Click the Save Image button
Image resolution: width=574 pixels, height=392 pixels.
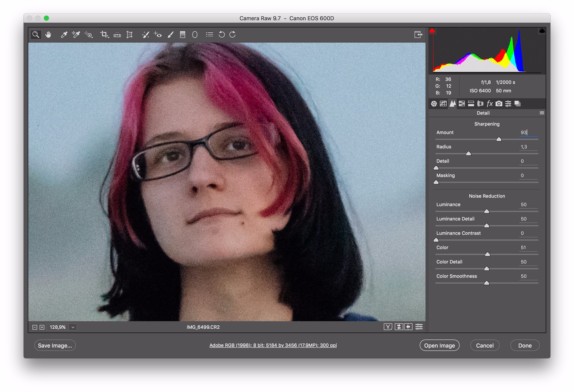(54, 345)
